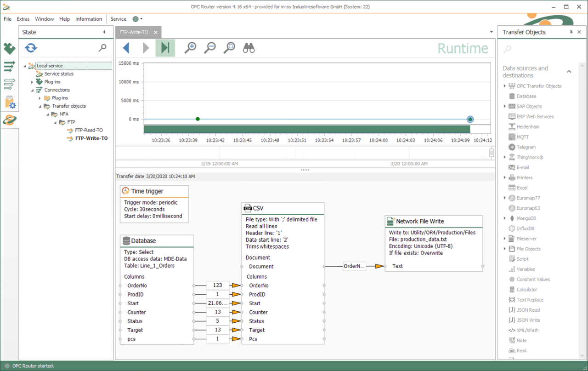Image resolution: width=588 pixels, height=371 pixels.
Task: Pin the Transfer Objects panel
Action: click(x=571, y=32)
